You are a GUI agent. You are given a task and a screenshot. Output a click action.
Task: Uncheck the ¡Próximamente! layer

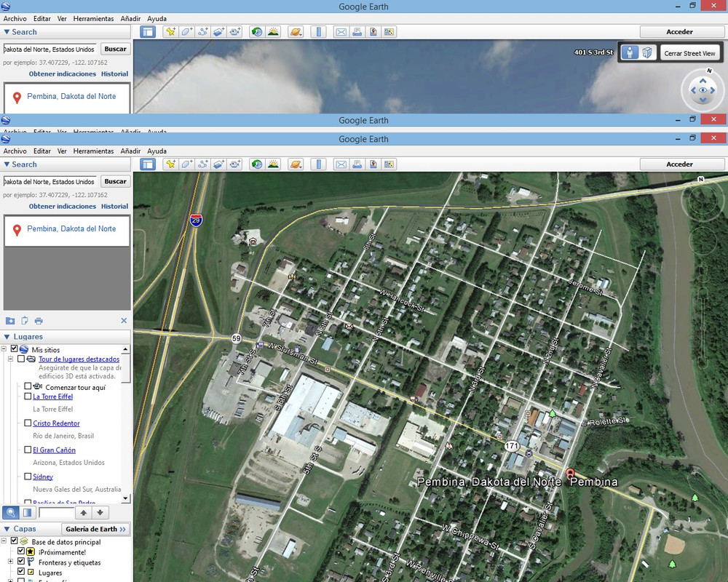coord(21,551)
